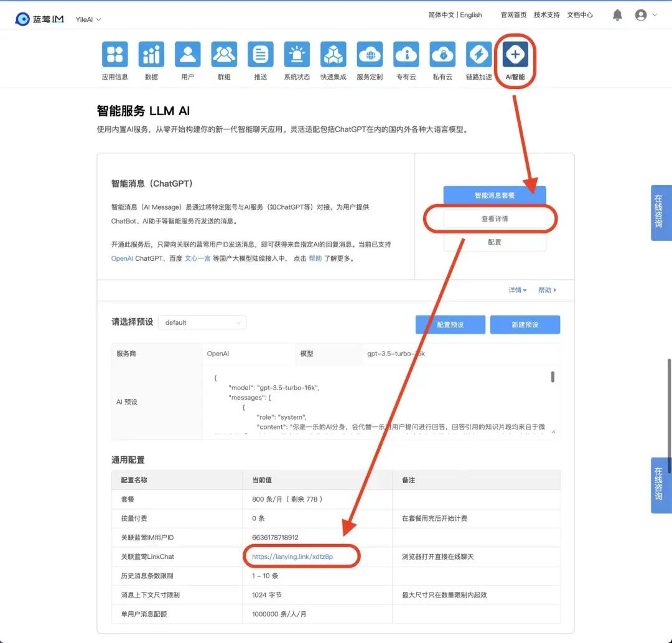Click the 浏览器打开直接在线聊天 note
This screenshot has height=643, width=672.
point(437,556)
